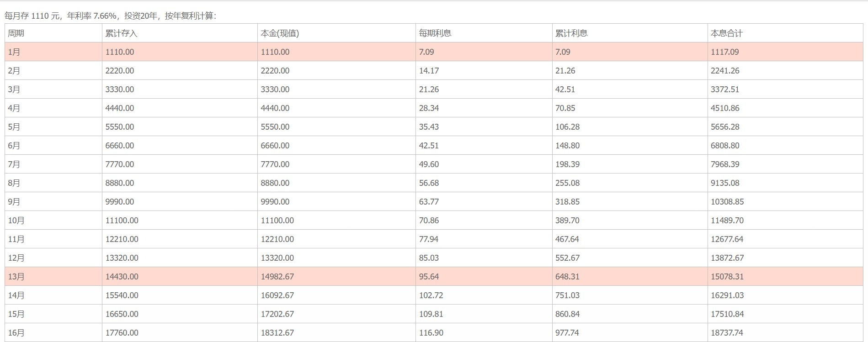Select the 77.94 interest cell
The height and width of the screenshot is (342, 868).
coord(484,239)
